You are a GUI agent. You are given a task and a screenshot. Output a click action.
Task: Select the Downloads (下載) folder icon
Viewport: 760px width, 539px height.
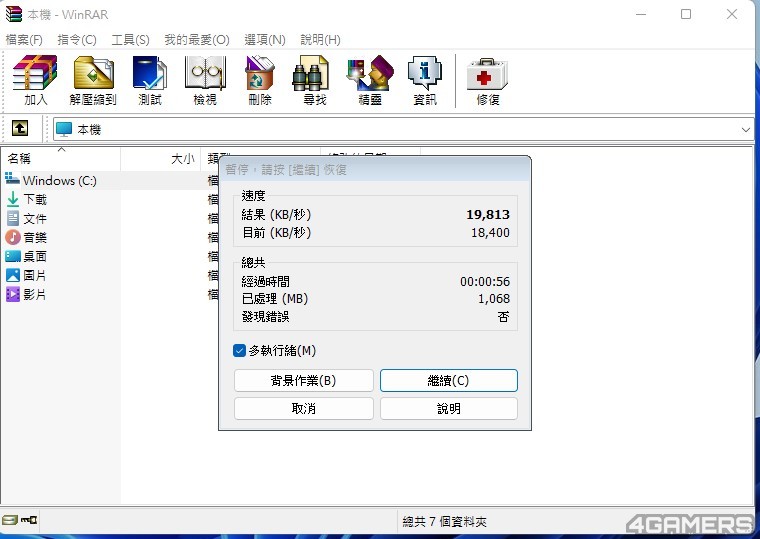[13, 199]
